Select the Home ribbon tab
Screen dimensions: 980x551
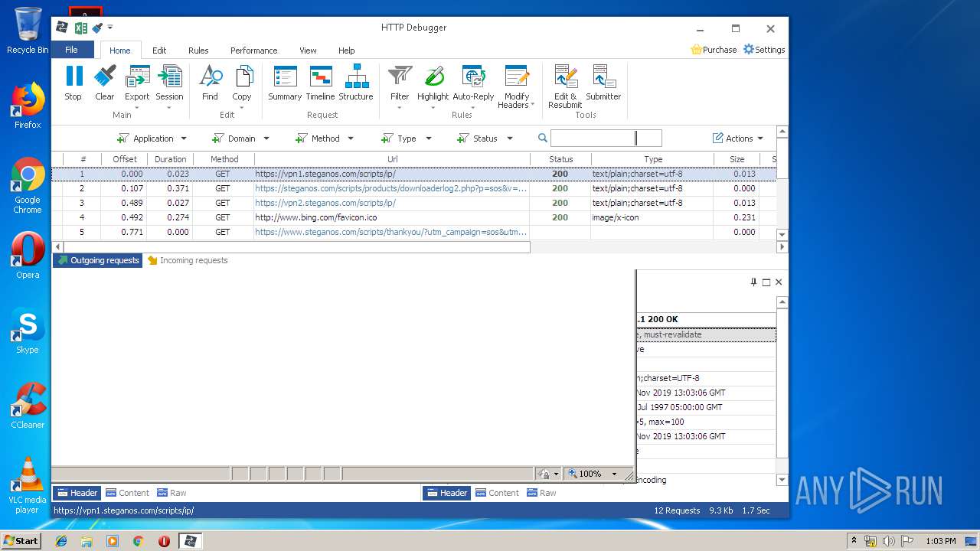[120, 51]
